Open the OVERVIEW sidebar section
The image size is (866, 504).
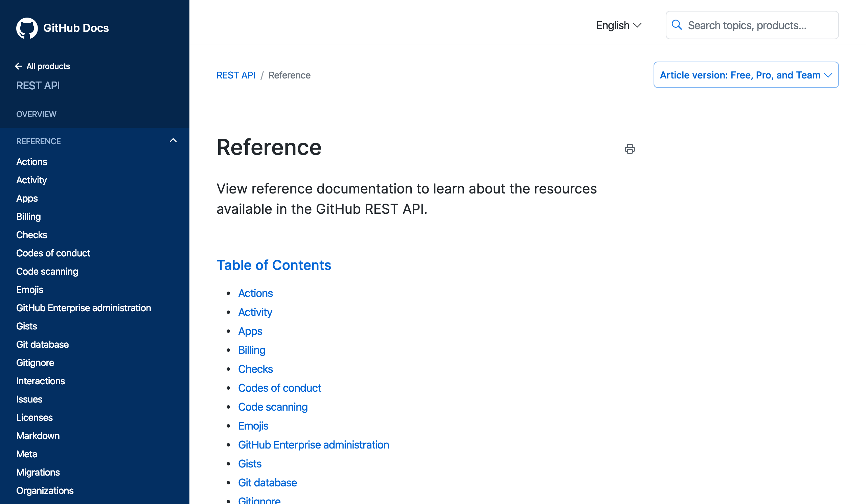point(36,114)
